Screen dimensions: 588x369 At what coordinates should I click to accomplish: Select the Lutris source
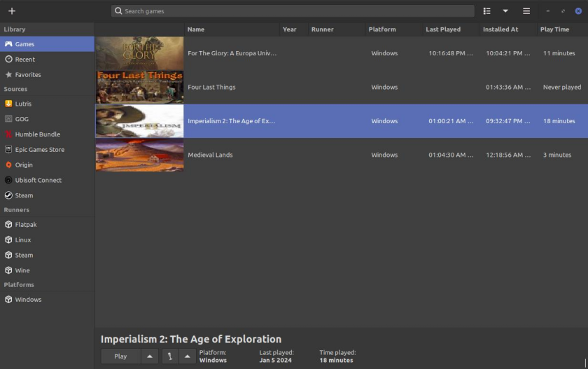pos(48,104)
